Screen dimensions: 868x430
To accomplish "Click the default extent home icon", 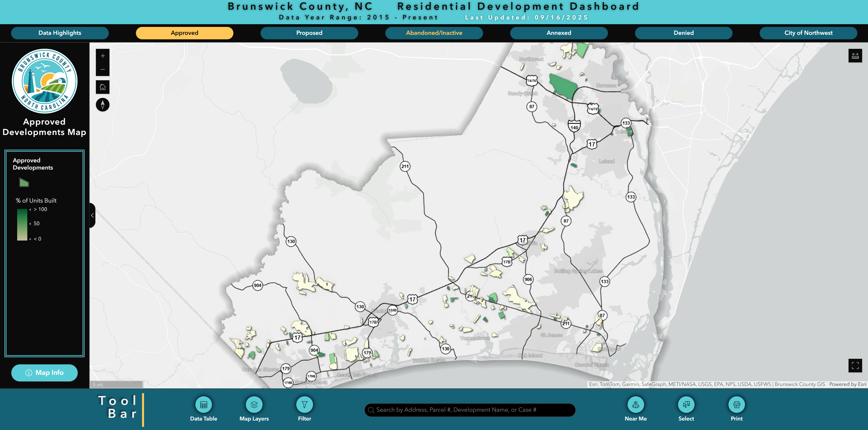I will [102, 87].
